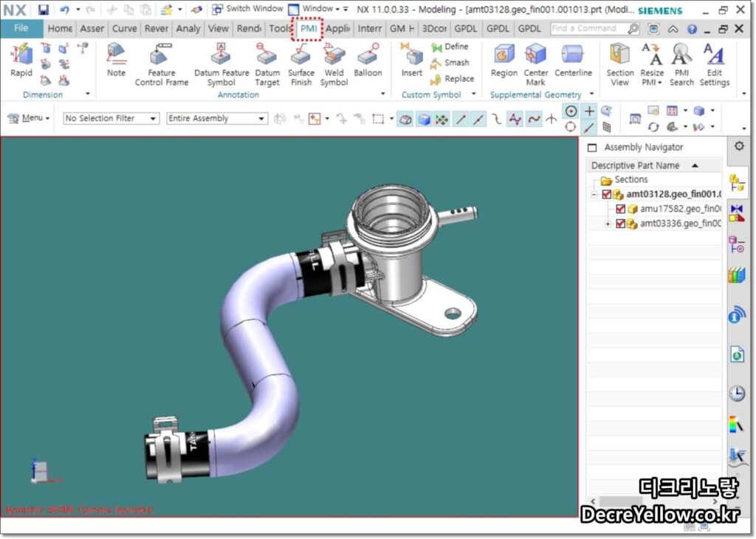The width and height of the screenshot is (756, 539).
Task: Switch to the Tools tab
Action: [x=280, y=29]
